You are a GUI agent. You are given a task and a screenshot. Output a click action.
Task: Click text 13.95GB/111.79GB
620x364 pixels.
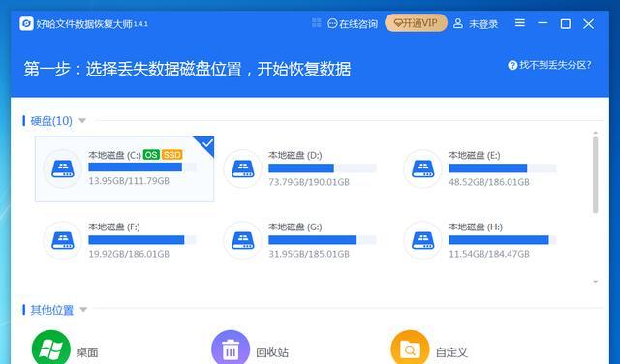pos(129,181)
